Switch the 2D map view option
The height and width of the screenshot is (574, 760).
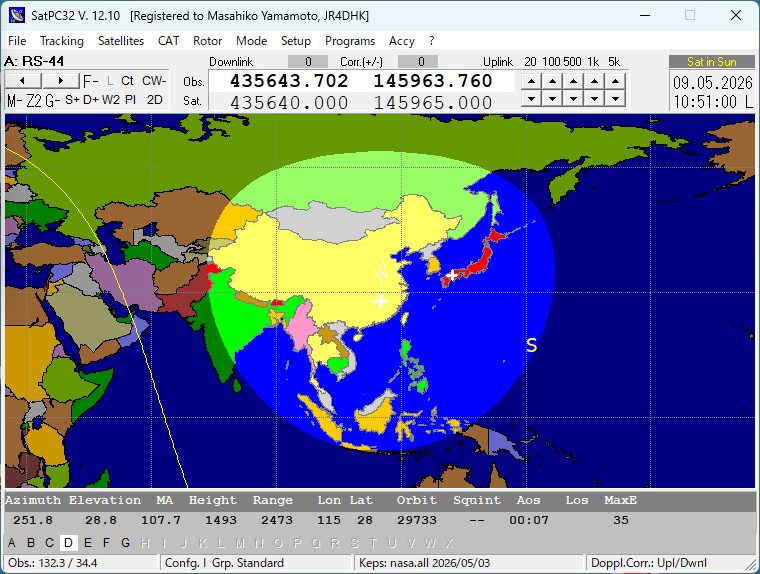[x=155, y=100]
